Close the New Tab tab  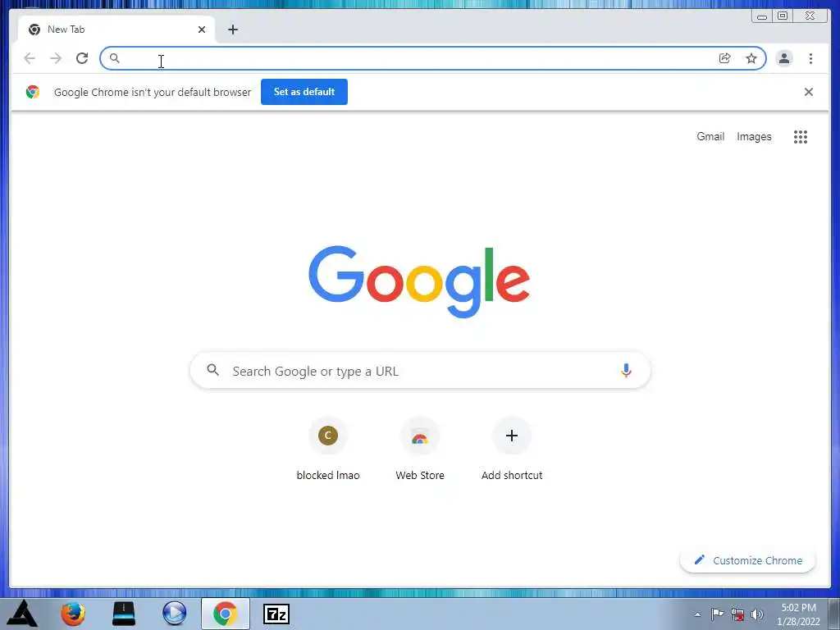[202, 30]
